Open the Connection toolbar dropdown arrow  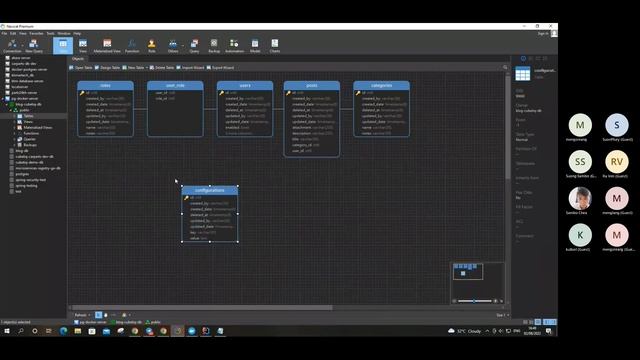(21, 46)
